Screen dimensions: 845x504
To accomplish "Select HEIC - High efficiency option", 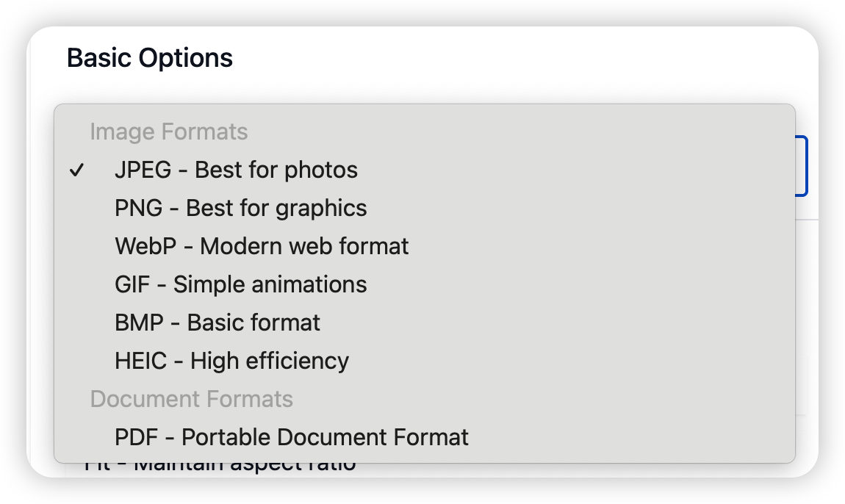I will pyautogui.click(x=231, y=361).
